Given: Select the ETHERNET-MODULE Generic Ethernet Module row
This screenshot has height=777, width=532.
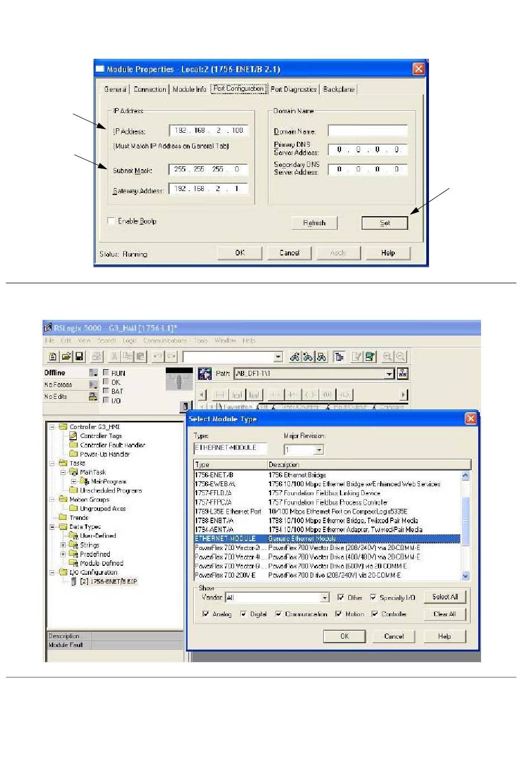Looking at the screenshot, I should [328, 539].
